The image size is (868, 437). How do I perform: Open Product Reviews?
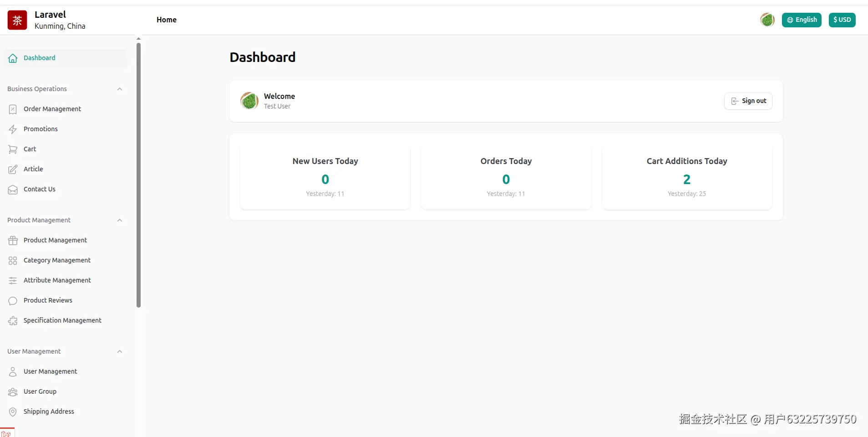pos(66,300)
